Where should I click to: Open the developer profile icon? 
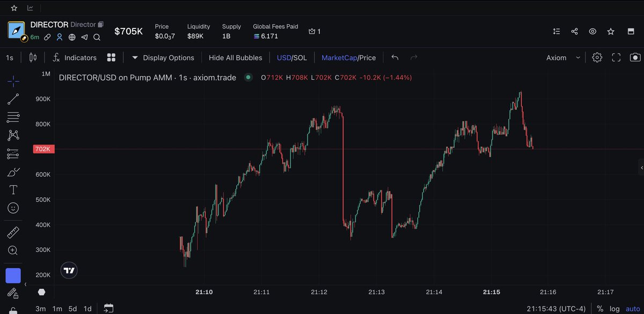point(60,38)
